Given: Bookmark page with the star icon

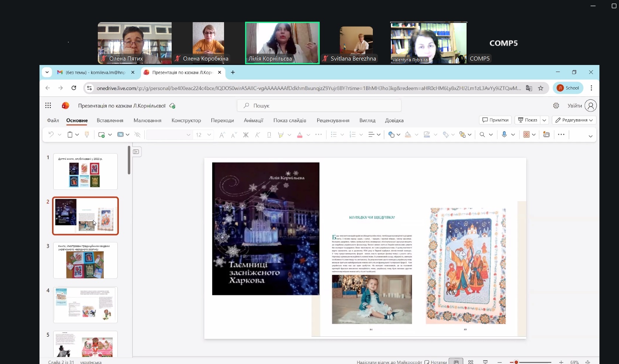Looking at the screenshot, I should (541, 88).
